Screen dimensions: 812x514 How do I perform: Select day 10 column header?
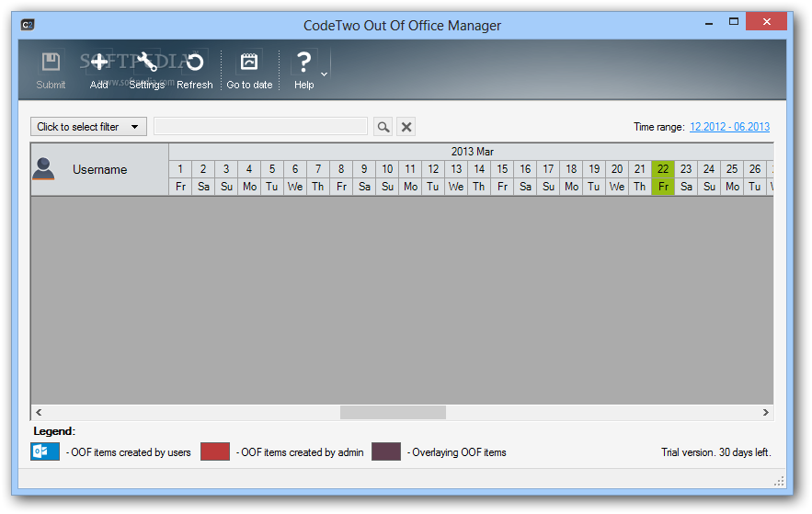point(387,169)
